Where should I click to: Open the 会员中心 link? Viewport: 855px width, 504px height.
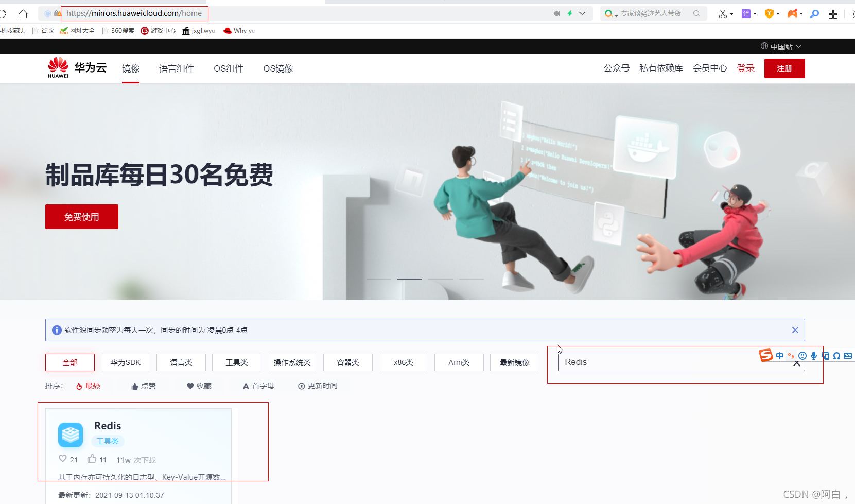[710, 68]
